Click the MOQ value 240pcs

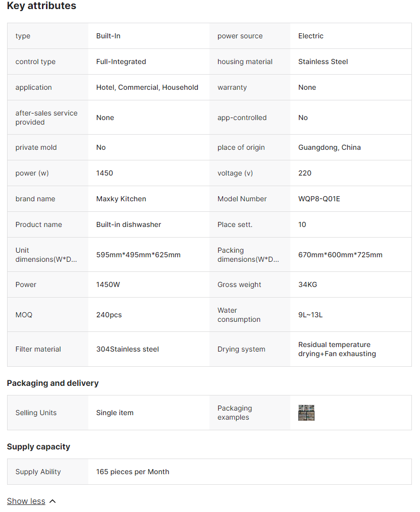[x=109, y=315]
